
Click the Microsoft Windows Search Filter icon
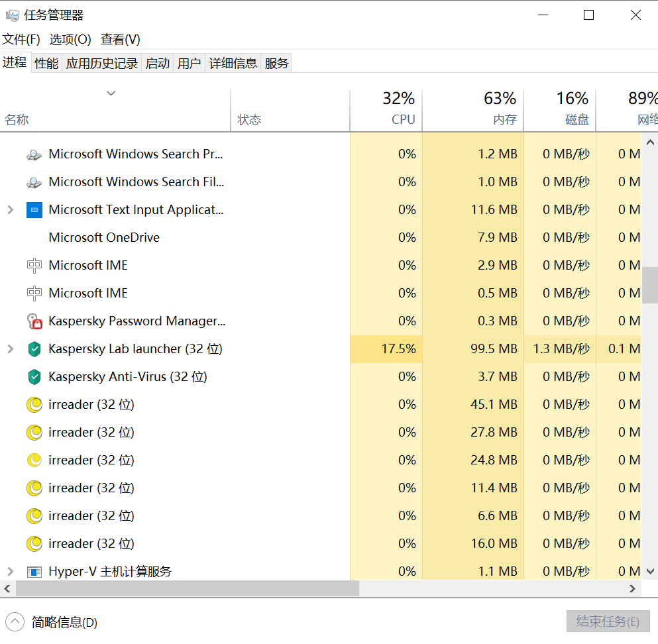(x=34, y=182)
